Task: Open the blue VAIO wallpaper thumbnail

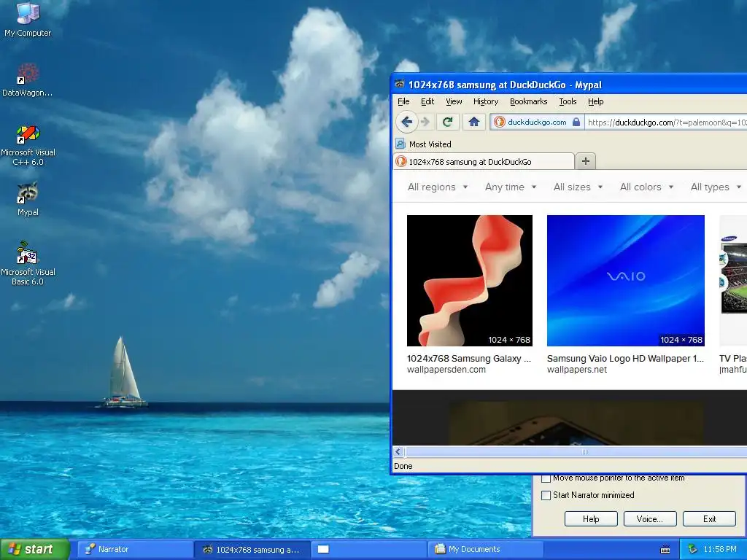Action: click(625, 281)
